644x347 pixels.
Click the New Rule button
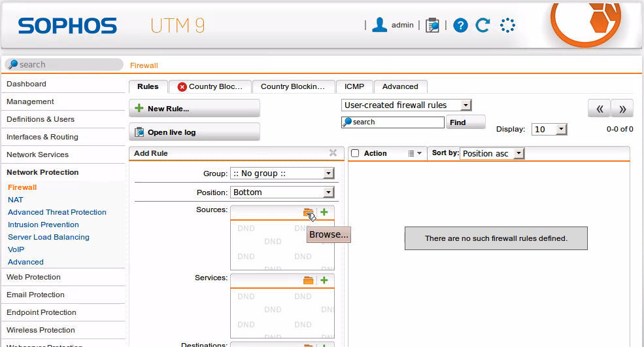(194, 109)
